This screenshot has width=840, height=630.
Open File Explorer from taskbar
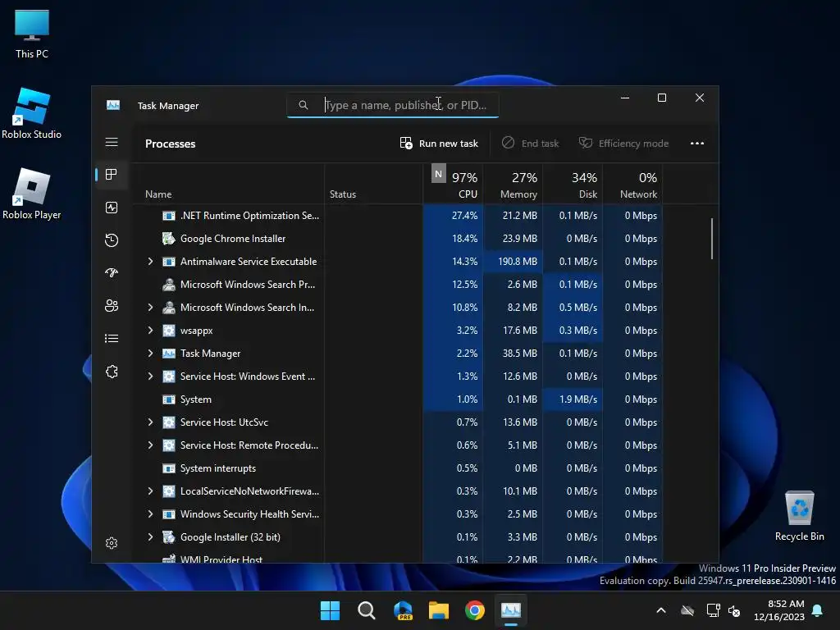pyautogui.click(x=439, y=610)
